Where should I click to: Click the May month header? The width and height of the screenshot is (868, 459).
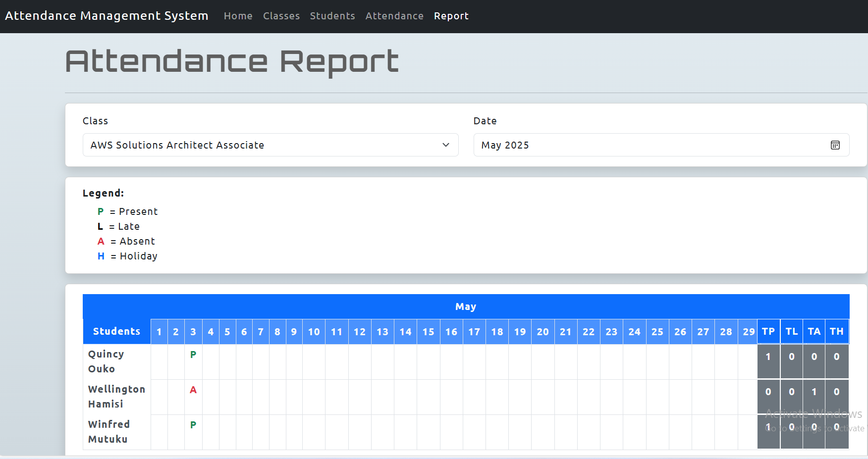[x=466, y=306]
